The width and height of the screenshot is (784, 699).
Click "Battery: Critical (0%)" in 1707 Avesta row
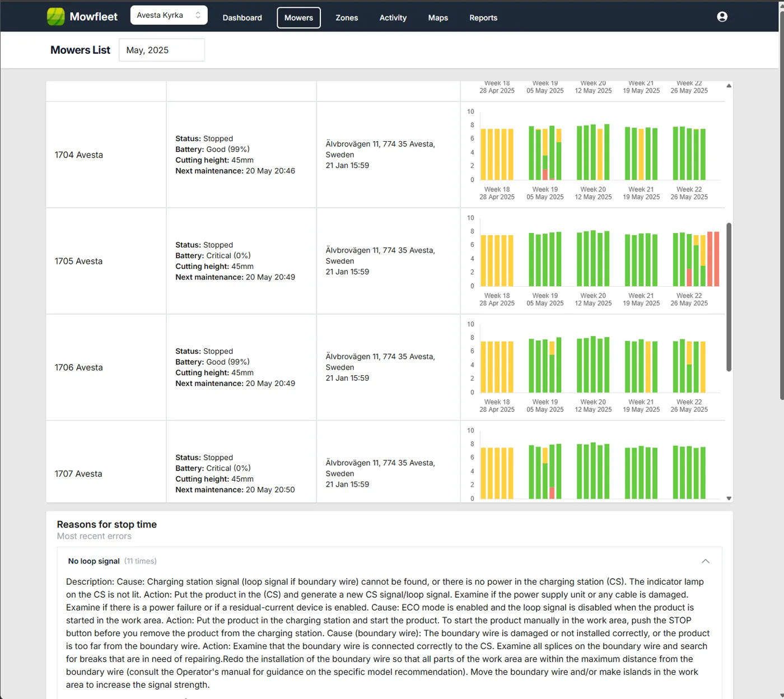213,468
